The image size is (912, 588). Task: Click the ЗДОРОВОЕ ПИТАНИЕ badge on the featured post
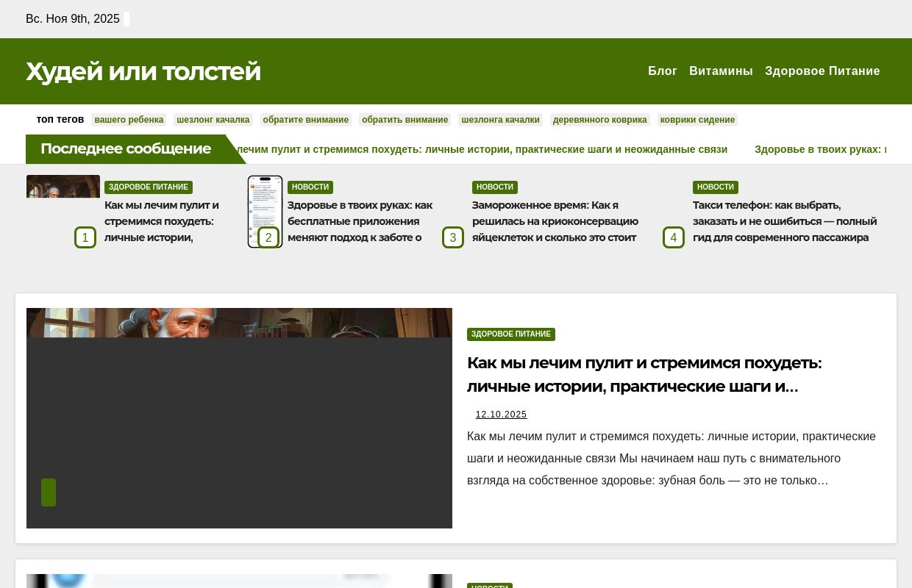(x=511, y=334)
